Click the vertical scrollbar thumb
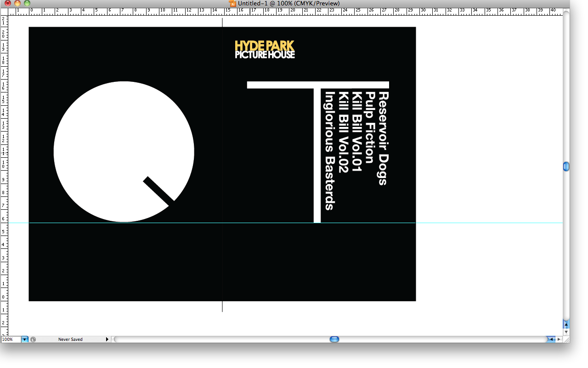Screen dimensions: 588x368 [566, 167]
